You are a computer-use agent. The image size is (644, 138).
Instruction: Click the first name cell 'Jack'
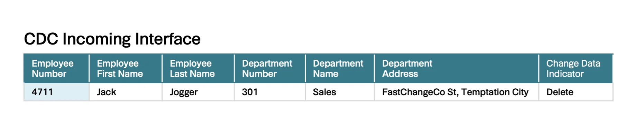pyautogui.click(x=107, y=92)
